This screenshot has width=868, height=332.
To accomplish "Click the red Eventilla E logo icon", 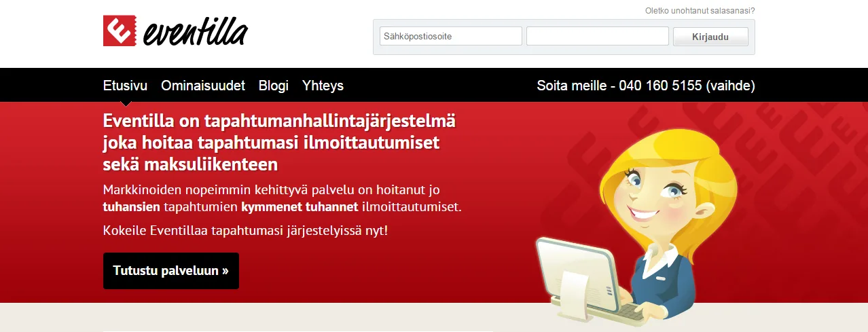I will 121,31.
